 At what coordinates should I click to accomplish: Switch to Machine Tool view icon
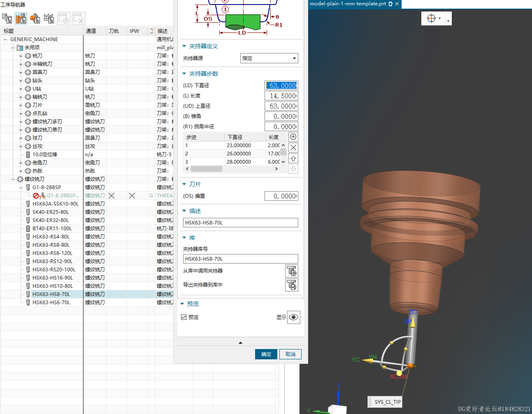click(21, 19)
